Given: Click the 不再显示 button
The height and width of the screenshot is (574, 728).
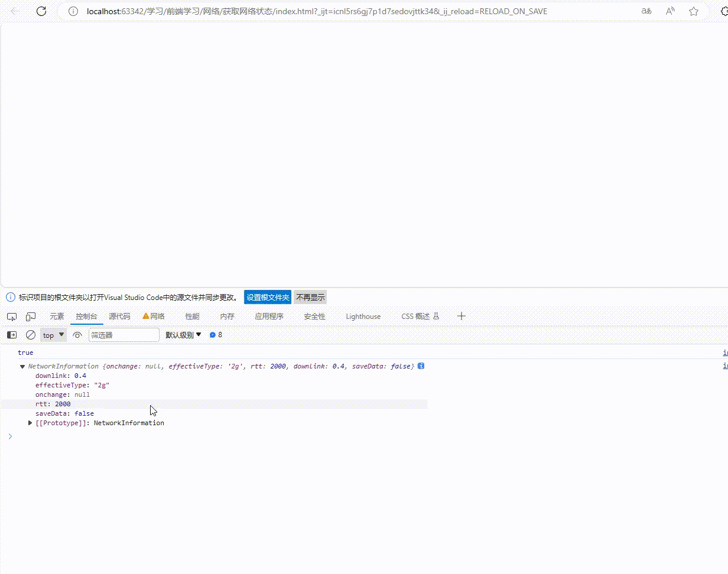Looking at the screenshot, I should pyautogui.click(x=310, y=297).
